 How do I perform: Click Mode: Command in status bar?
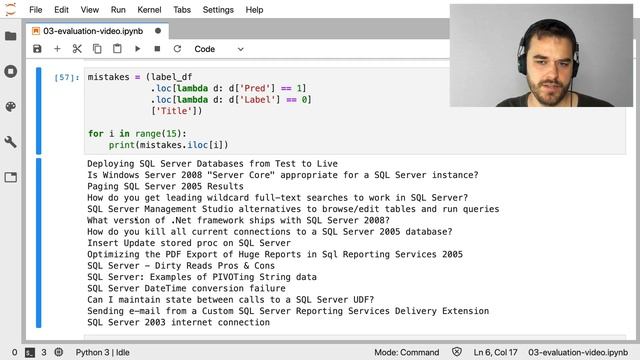tap(407, 352)
